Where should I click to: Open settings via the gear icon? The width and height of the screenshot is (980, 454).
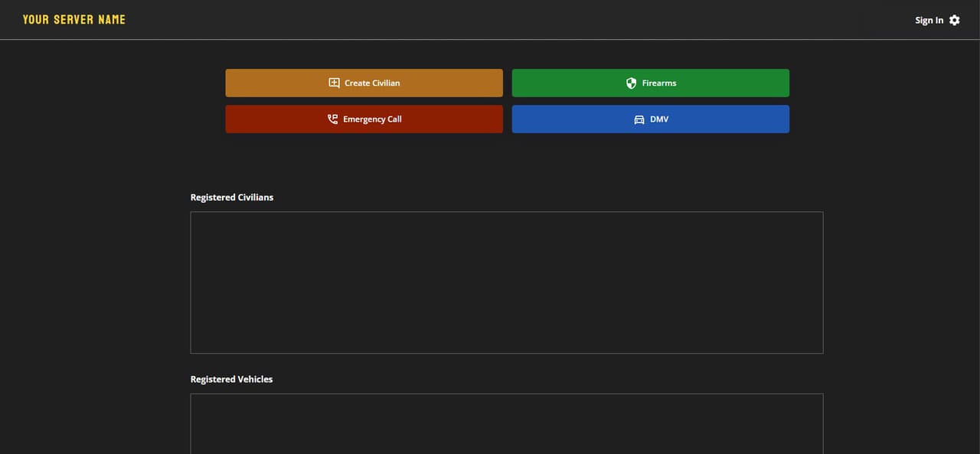click(954, 20)
